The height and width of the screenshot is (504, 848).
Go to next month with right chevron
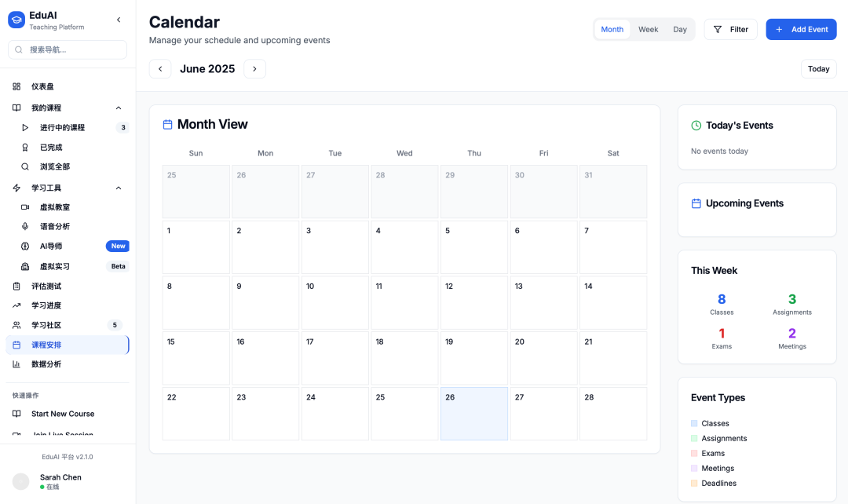pos(254,69)
